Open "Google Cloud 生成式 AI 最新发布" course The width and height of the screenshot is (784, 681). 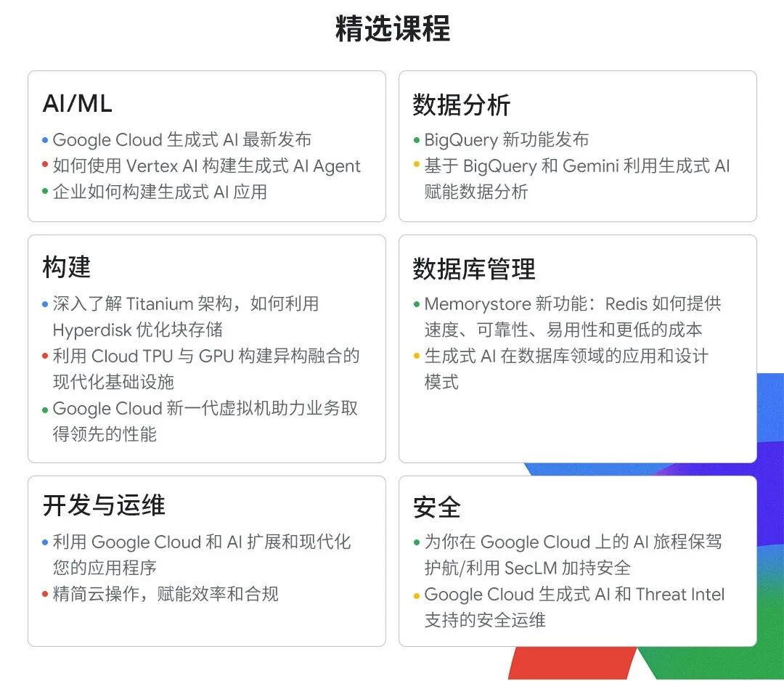(182, 139)
